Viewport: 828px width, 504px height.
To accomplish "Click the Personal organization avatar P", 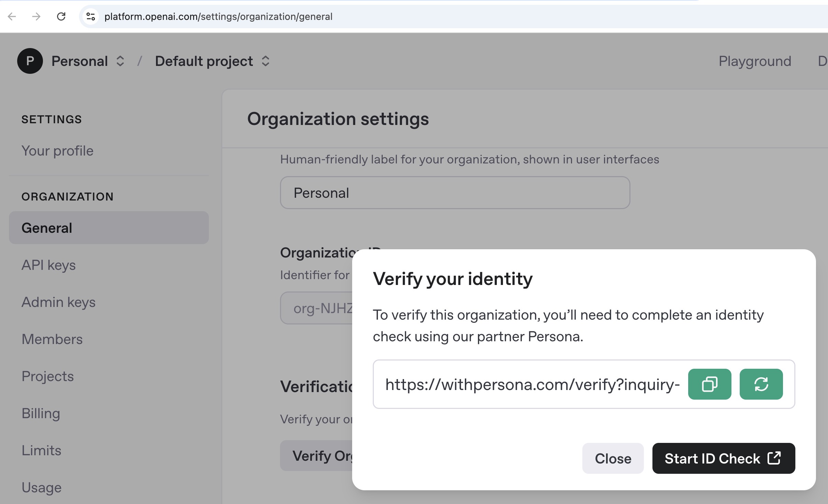I will pos(30,61).
